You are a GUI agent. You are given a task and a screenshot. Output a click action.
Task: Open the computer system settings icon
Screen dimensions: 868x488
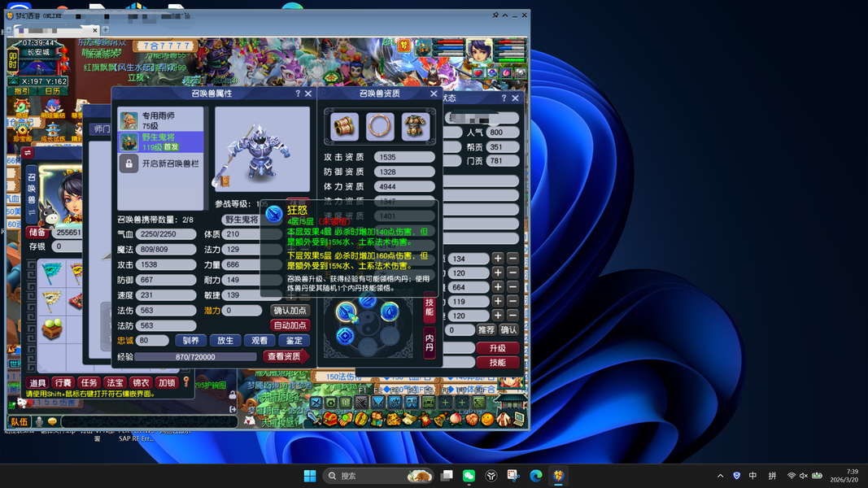[519, 419]
